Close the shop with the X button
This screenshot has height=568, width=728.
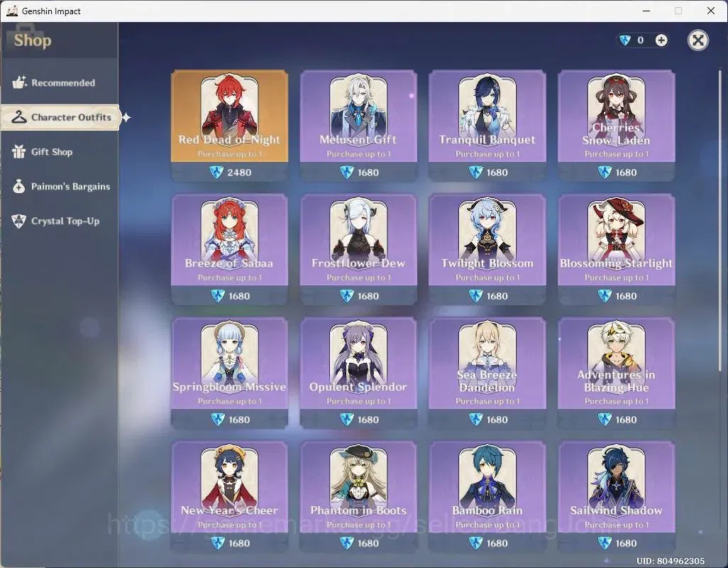697,40
